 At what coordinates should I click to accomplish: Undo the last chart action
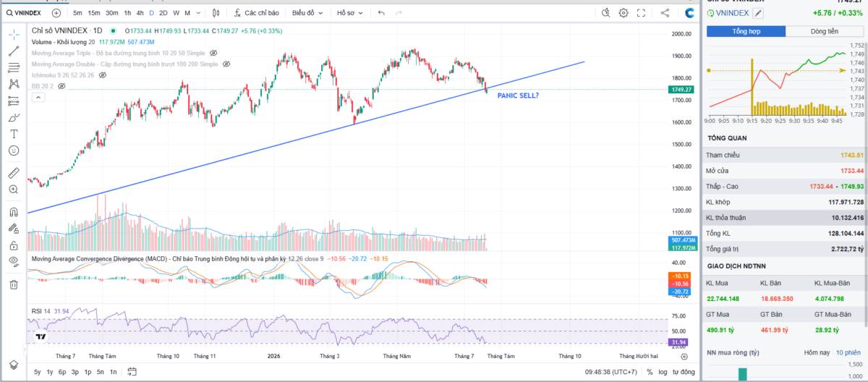381,12
